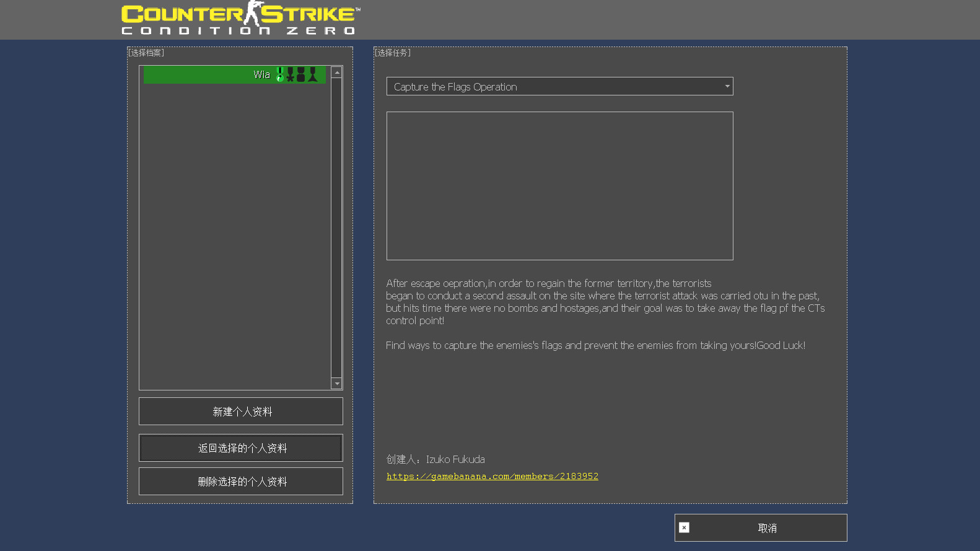This screenshot has width=980, height=551.
Task: Click the profile list scroll up arrow
Action: click(x=337, y=73)
